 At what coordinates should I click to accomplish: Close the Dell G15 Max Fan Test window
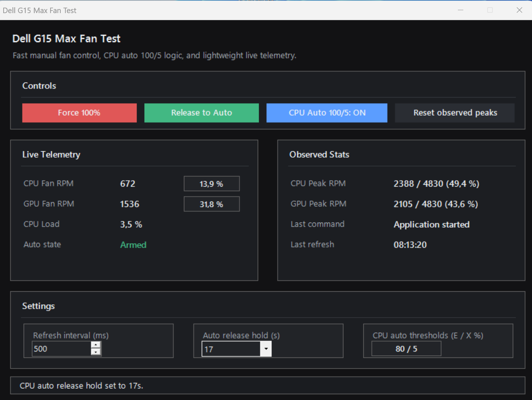519,10
